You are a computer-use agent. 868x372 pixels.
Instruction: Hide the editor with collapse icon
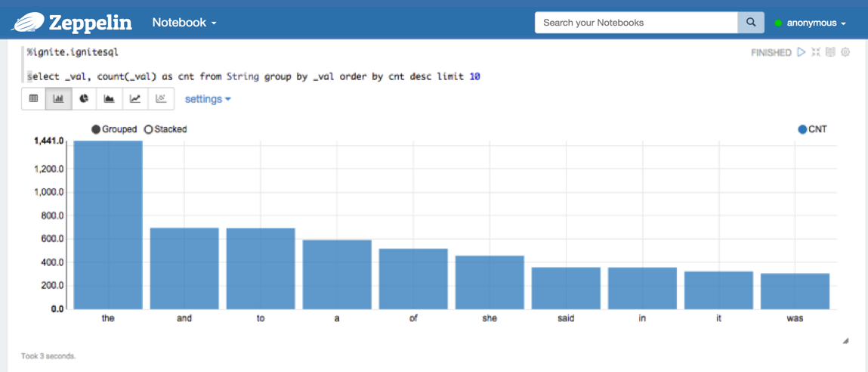pos(816,53)
